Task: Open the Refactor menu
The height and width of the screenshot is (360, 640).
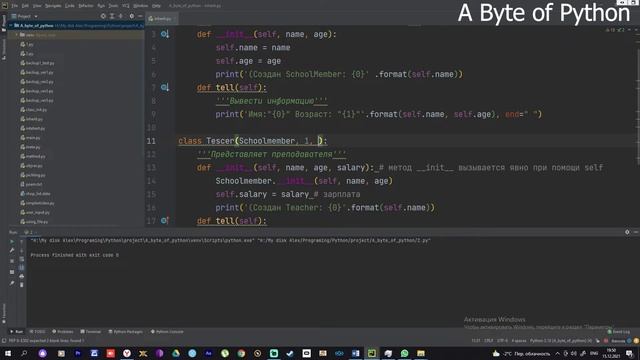Action: [86, 6]
